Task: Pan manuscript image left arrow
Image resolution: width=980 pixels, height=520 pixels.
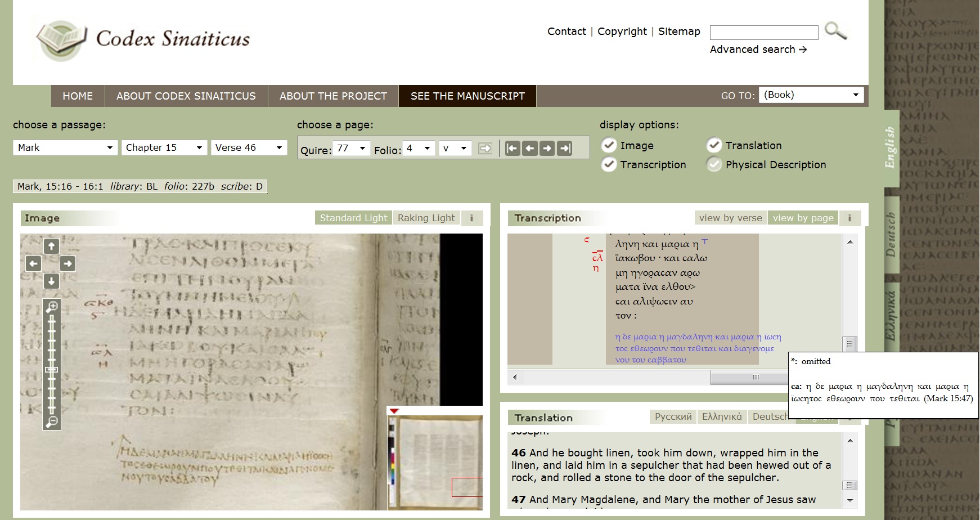Action: click(34, 263)
